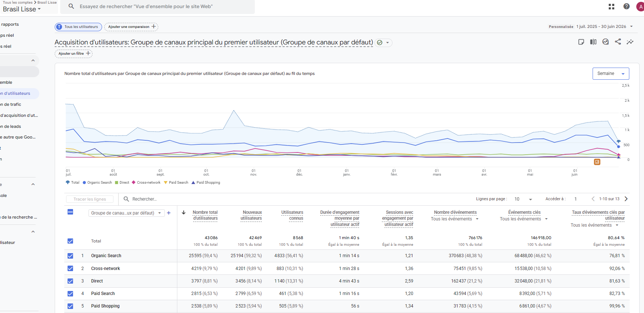Open the Semaine granularity dropdown
The height and width of the screenshot is (313, 644).
pos(611,73)
